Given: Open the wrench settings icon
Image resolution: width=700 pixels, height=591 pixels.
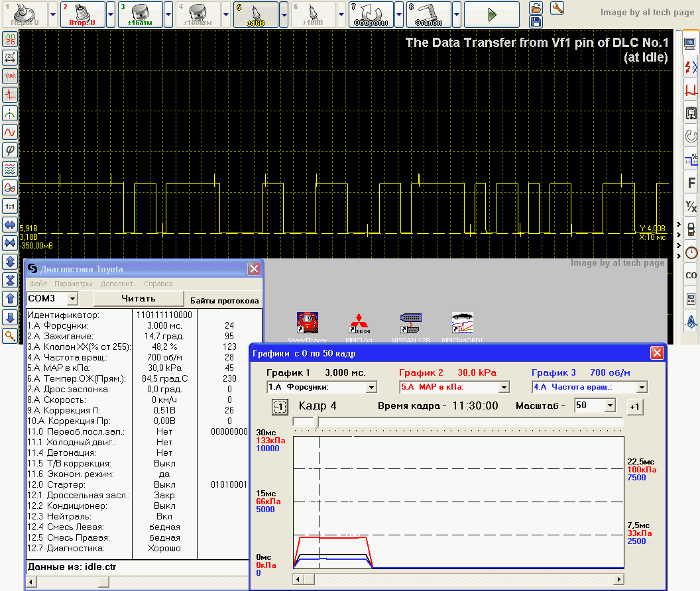Looking at the screenshot, I should (x=557, y=8).
